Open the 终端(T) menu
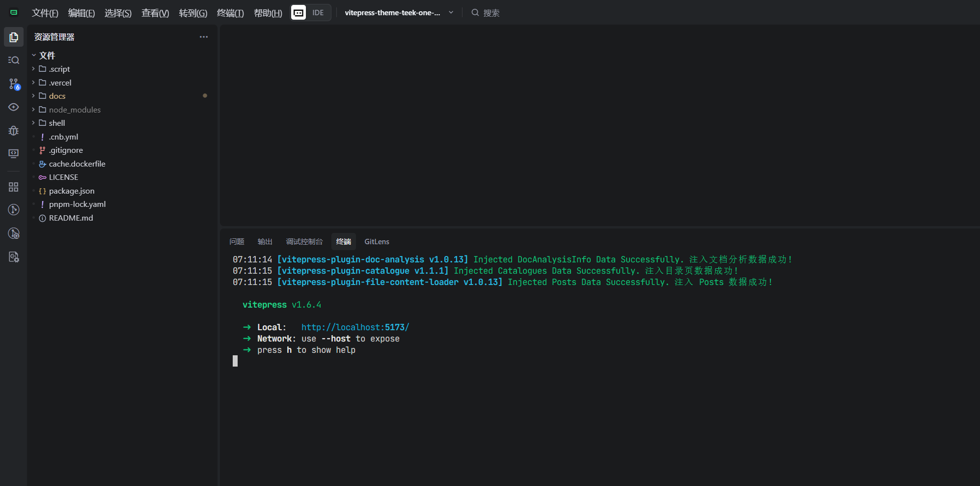 tap(230, 13)
